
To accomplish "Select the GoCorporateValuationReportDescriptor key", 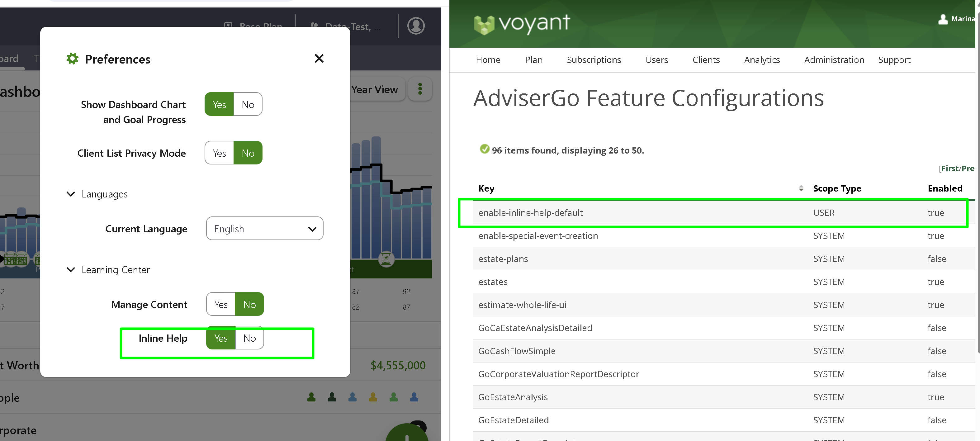I will click(x=558, y=374).
